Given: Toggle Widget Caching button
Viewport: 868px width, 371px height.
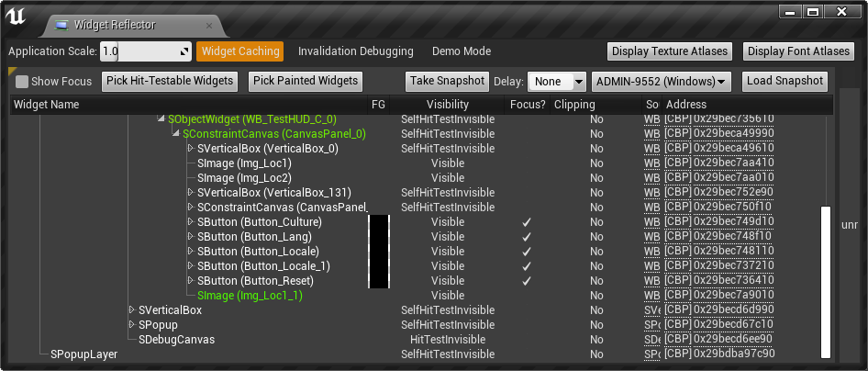Looking at the screenshot, I should click(240, 51).
